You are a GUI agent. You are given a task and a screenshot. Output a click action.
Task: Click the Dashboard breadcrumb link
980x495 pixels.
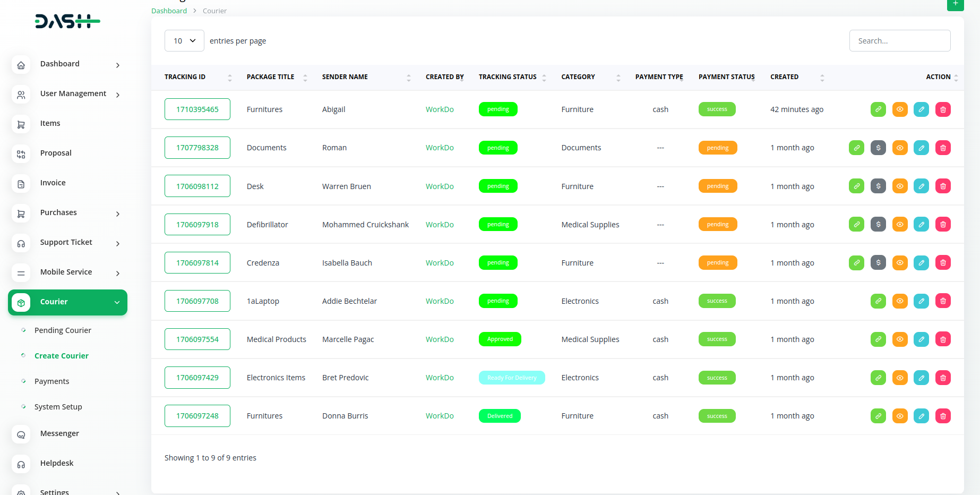(x=169, y=11)
